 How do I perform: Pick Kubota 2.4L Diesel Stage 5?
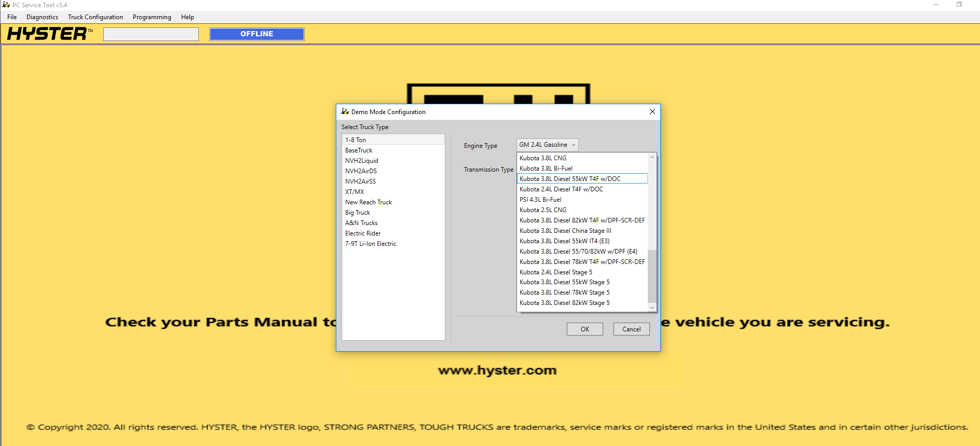555,272
